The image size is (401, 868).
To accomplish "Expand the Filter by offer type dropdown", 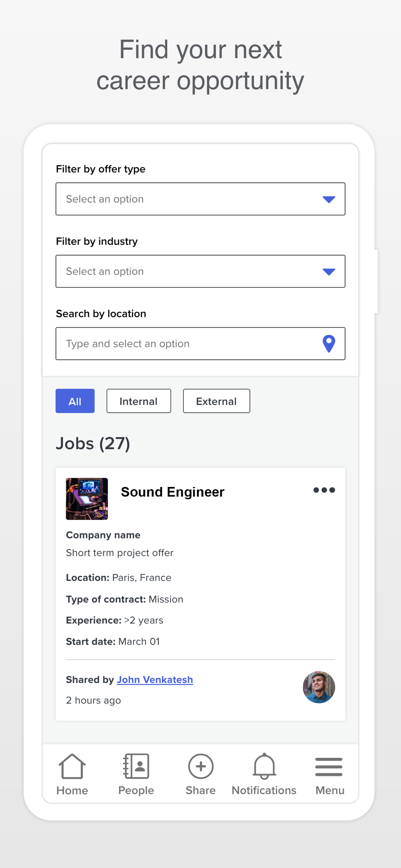I will pyautogui.click(x=191, y=199).
